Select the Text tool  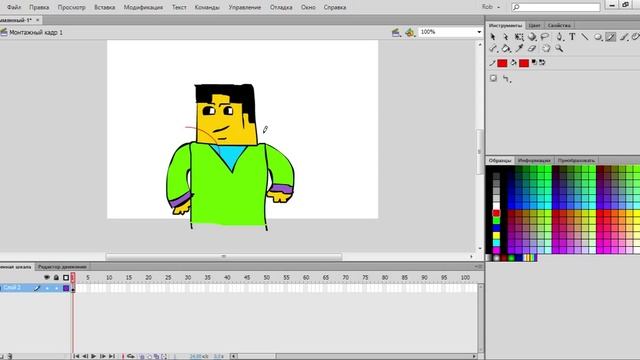pos(572,37)
